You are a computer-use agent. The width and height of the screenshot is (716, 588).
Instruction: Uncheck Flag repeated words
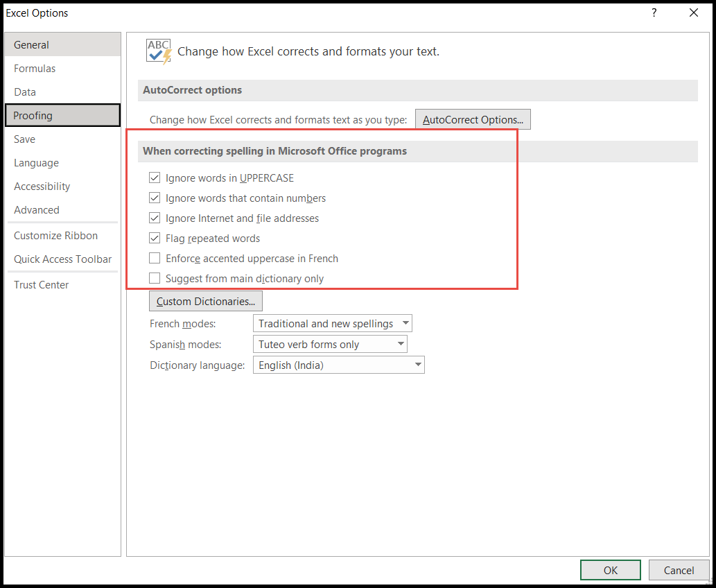pyautogui.click(x=155, y=238)
